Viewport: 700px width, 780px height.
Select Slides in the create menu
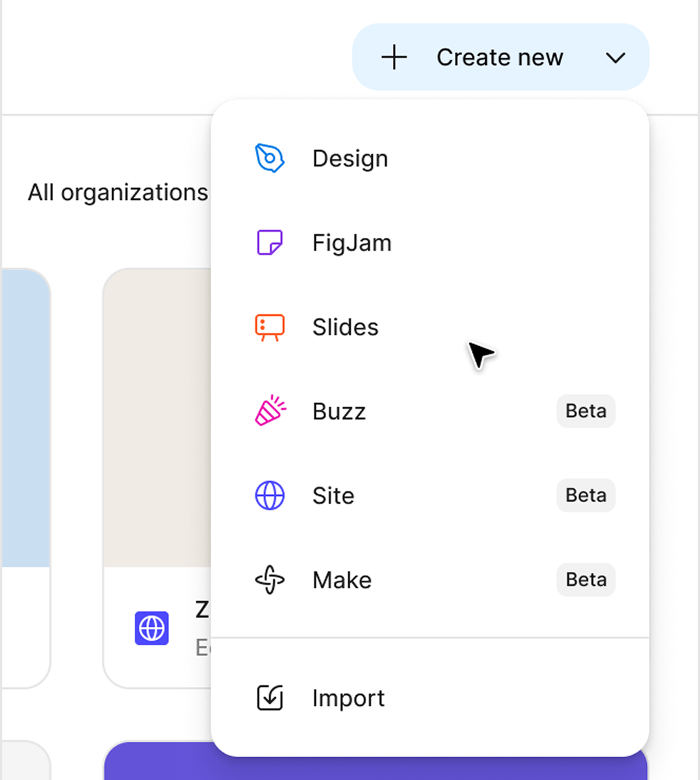pos(345,326)
